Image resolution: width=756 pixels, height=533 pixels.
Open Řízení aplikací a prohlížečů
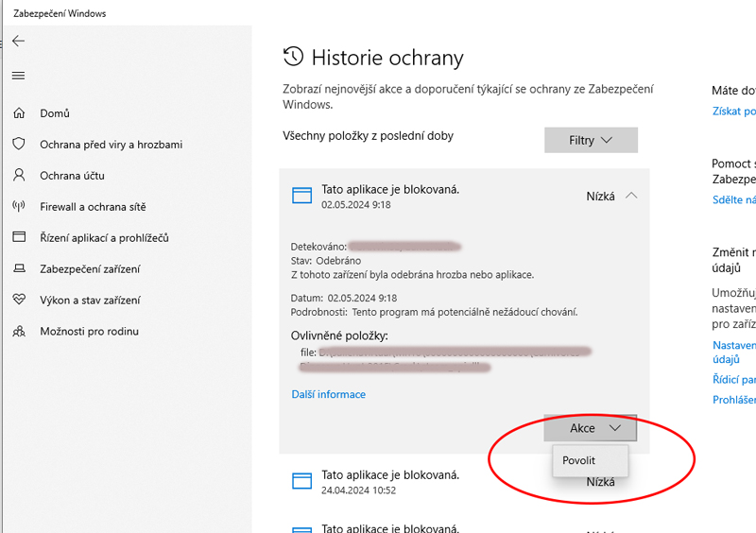104,238
